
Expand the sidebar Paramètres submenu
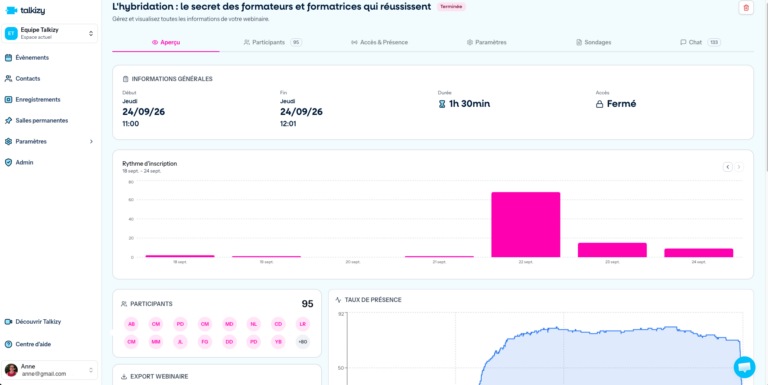pos(91,142)
